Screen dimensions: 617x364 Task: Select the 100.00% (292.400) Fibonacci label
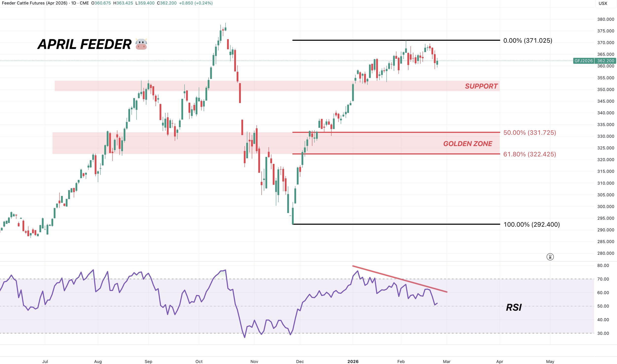531,225
